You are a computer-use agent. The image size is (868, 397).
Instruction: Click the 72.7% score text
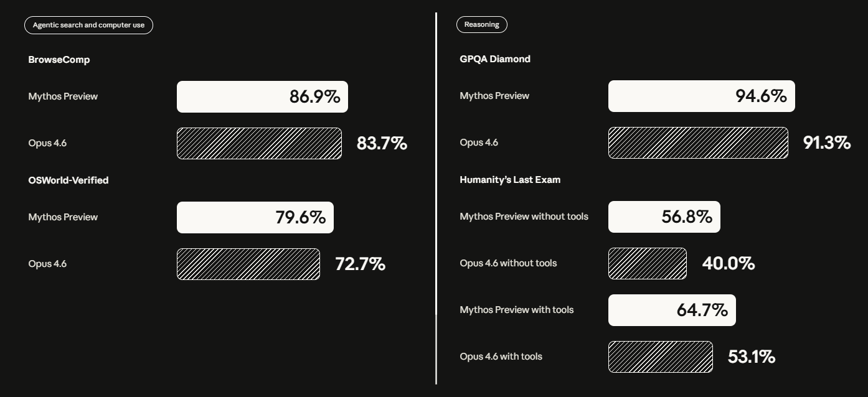tap(360, 264)
